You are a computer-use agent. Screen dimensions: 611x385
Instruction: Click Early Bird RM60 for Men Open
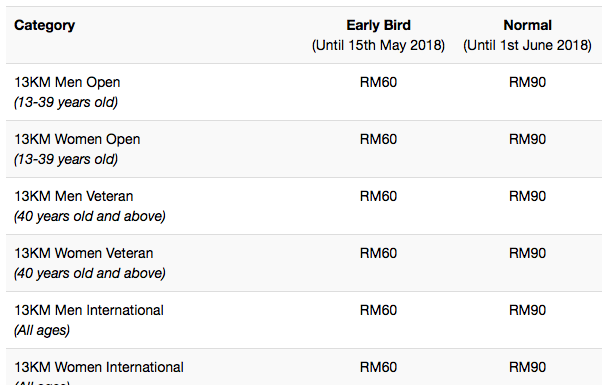tap(378, 82)
